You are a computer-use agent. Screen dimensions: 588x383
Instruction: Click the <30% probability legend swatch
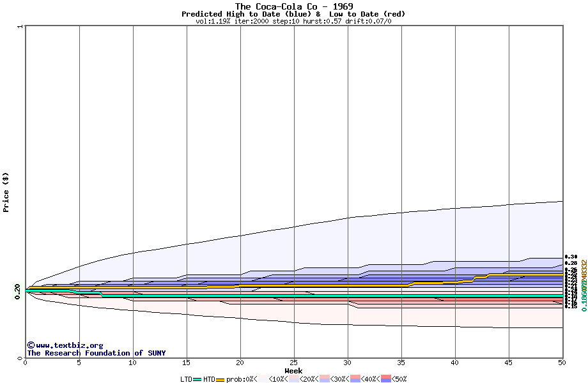[324, 379]
